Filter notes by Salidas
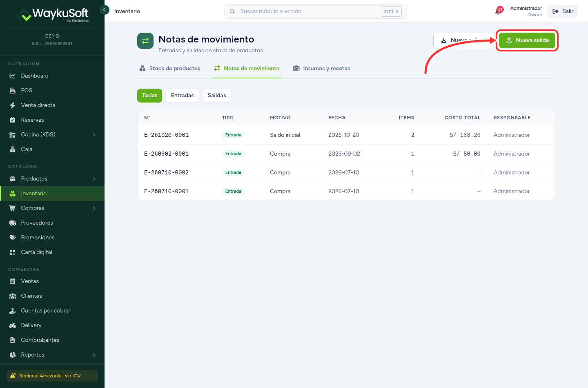The width and height of the screenshot is (588, 388). pyautogui.click(x=217, y=96)
